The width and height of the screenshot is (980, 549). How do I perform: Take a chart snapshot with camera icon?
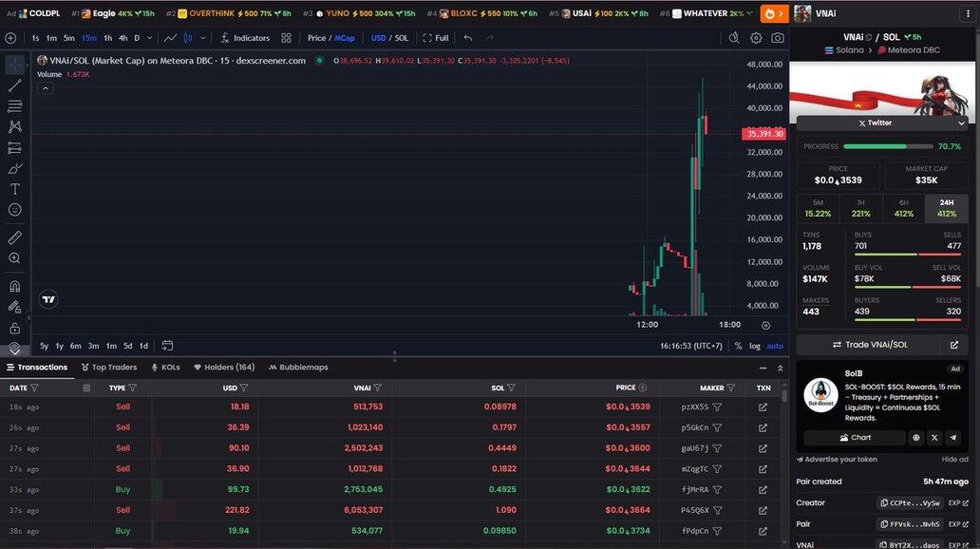[x=778, y=38]
